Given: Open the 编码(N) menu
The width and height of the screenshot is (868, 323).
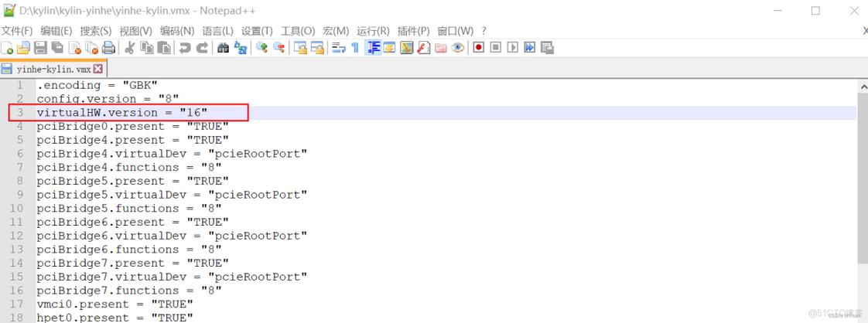Looking at the screenshot, I should pos(177,31).
